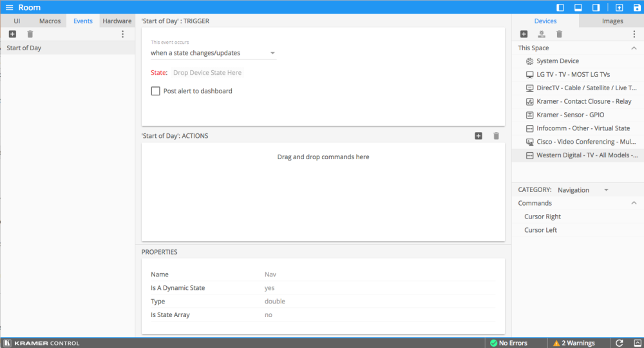Click the 2 Warnings status
Image resolution: width=644 pixels, height=348 pixels.
pyautogui.click(x=574, y=343)
